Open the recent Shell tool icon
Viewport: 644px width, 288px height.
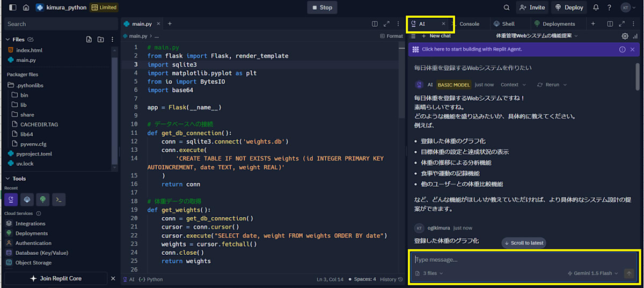(27, 200)
